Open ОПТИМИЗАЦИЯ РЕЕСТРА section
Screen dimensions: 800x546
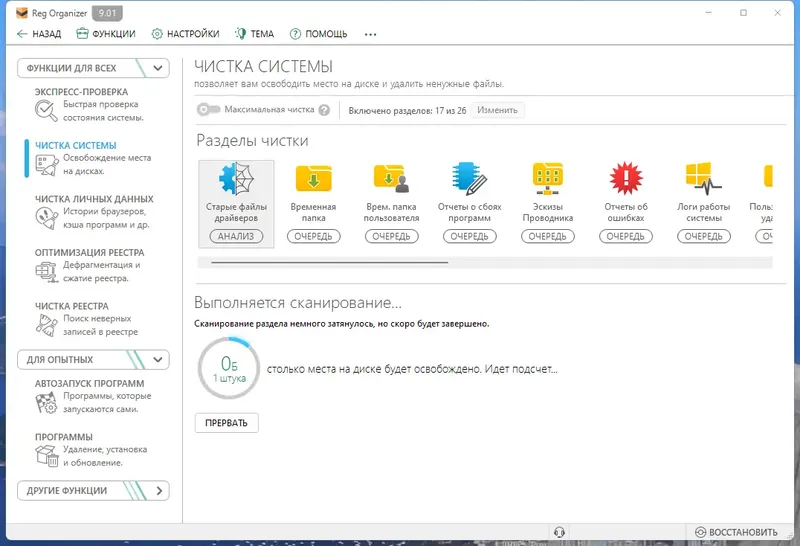click(90, 253)
